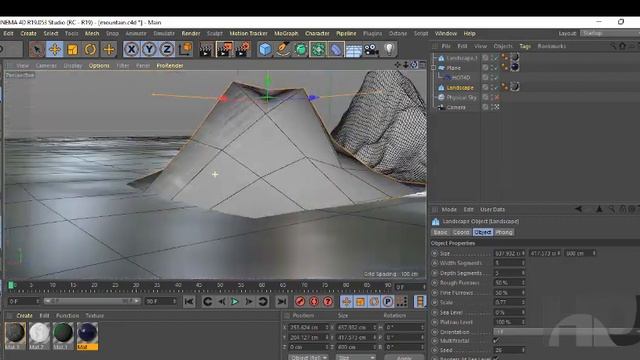Go to start of animation
The height and width of the screenshot is (360, 640).
coord(189,302)
